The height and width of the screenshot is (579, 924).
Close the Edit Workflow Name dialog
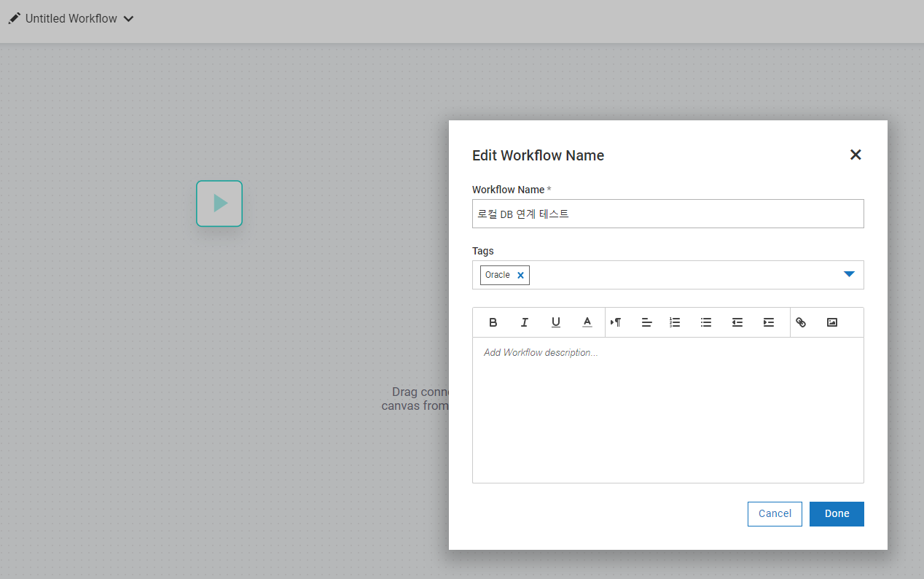tap(856, 155)
